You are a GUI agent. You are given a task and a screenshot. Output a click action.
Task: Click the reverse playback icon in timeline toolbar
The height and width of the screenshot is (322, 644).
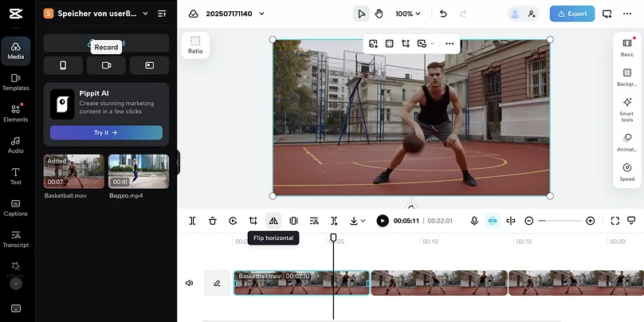click(233, 221)
